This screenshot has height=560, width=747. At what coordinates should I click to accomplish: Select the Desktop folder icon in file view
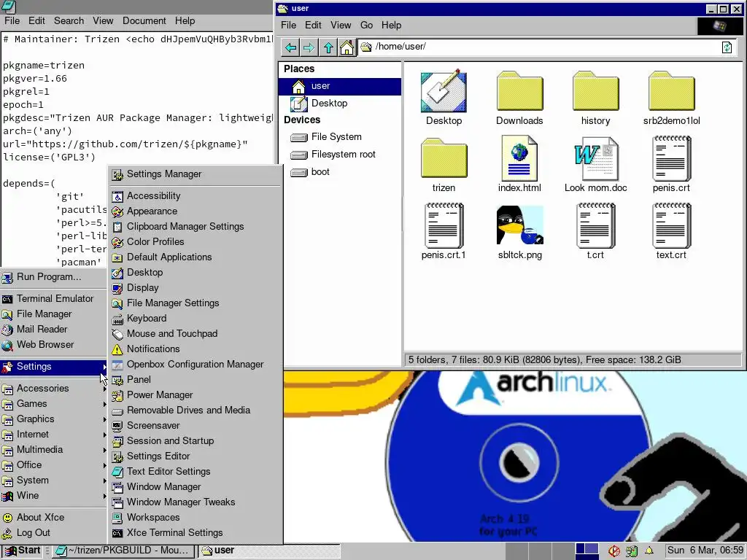coord(444,98)
